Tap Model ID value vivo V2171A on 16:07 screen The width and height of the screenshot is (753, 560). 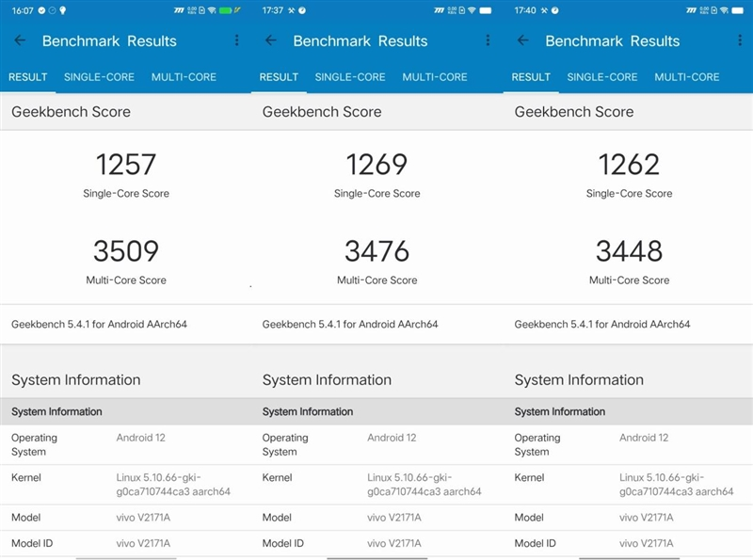143,543
